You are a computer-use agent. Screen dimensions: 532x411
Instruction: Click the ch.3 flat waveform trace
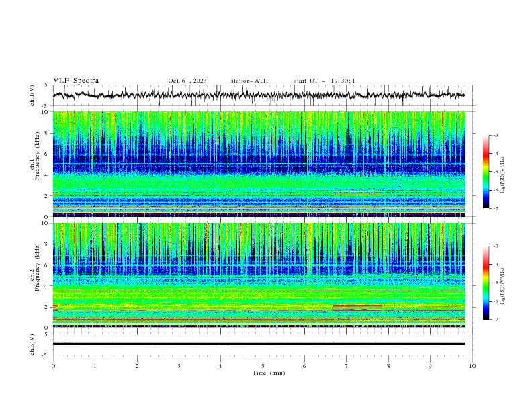pyautogui.click(x=259, y=344)
